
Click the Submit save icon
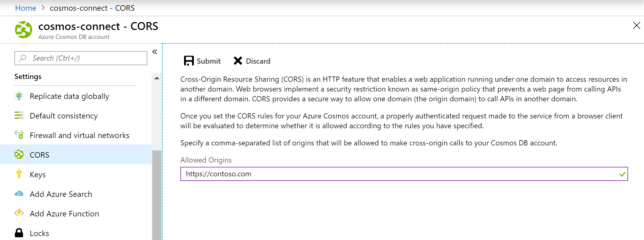point(189,61)
